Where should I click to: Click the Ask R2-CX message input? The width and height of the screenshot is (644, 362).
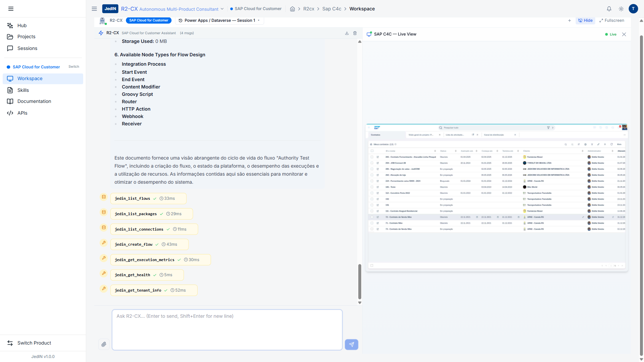point(227,329)
